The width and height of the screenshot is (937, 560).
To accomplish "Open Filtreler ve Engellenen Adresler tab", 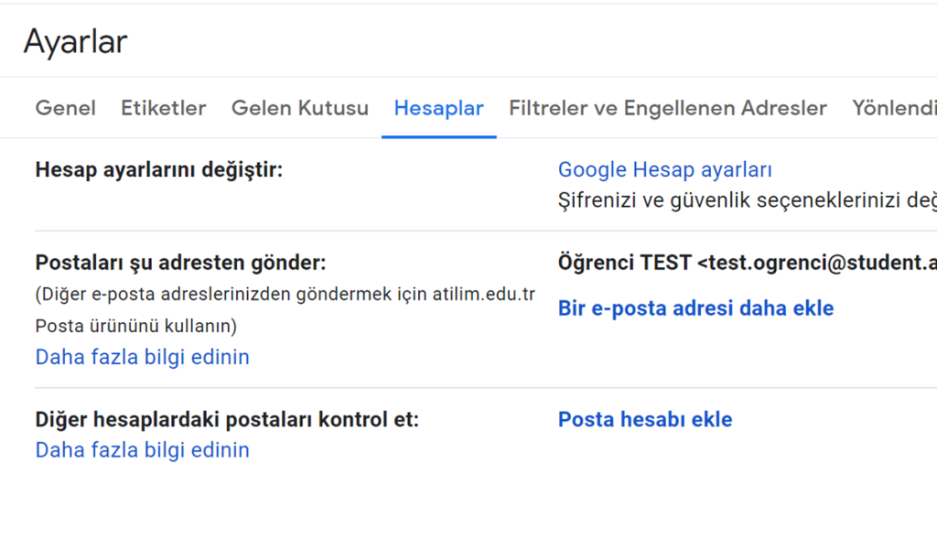I will pos(668,107).
